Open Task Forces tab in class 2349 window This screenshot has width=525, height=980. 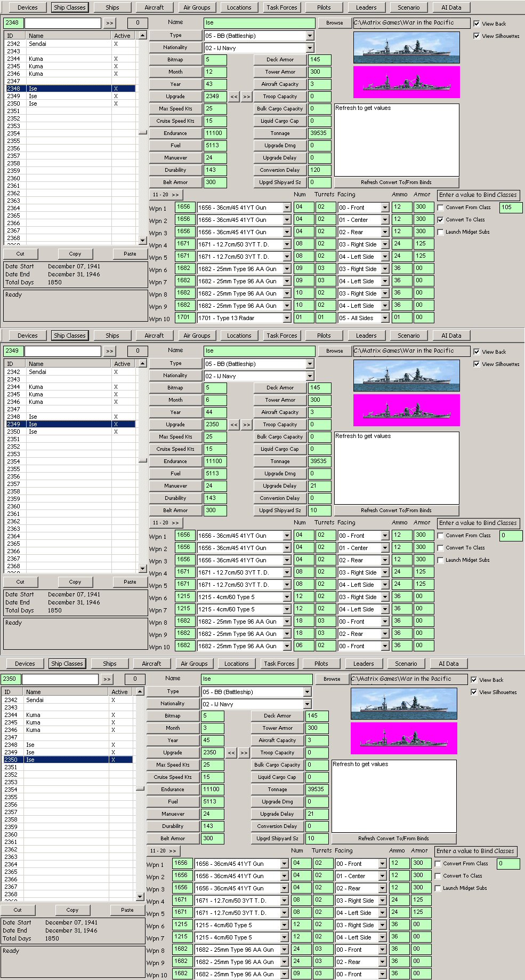coord(281,336)
